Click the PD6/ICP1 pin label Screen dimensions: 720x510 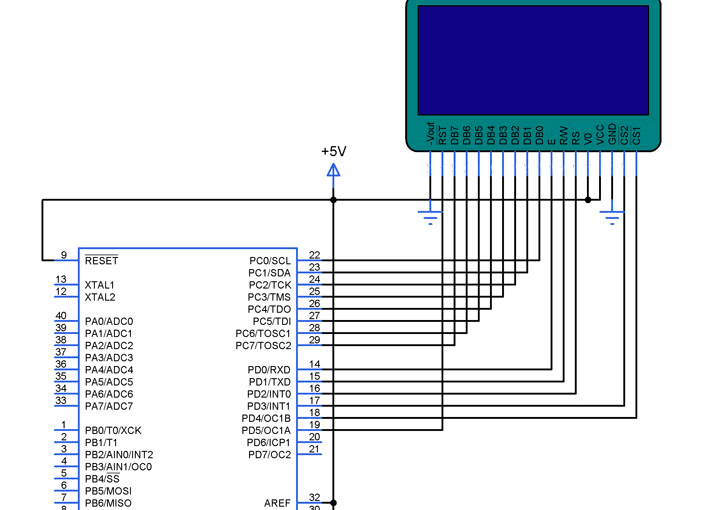coord(269,443)
